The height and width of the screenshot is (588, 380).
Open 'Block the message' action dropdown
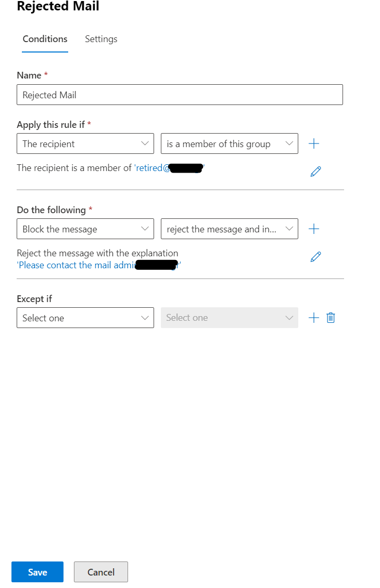[85, 229]
